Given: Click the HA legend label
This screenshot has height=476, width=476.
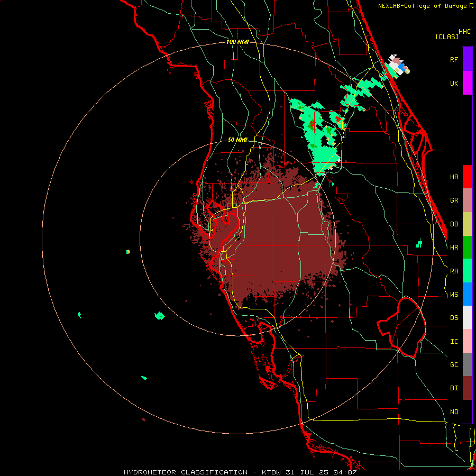Looking at the screenshot, I should tap(454, 177).
